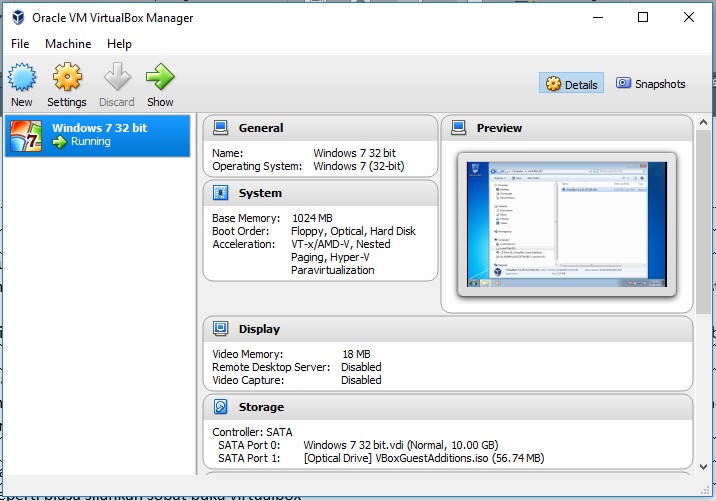Viewport: 716px width, 501px height.
Task: Click the details pane scroll down arrow
Action: click(x=703, y=467)
